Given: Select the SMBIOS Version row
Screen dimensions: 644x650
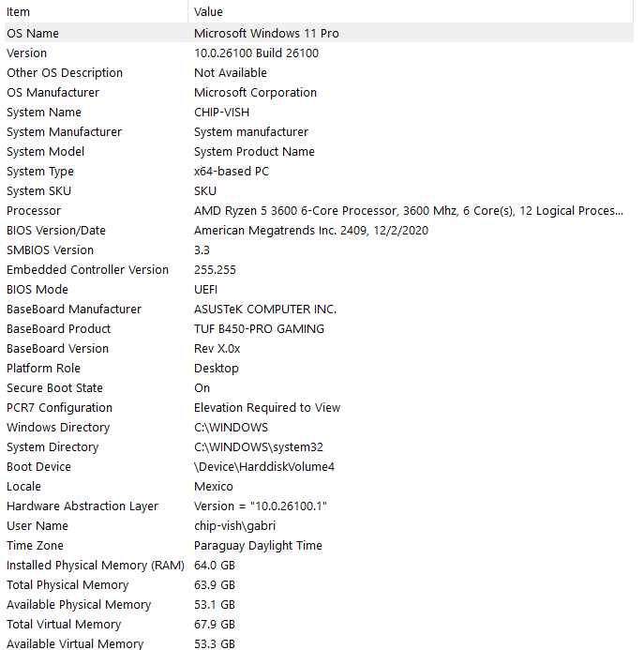Looking at the screenshot, I should [x=319, y=250].
